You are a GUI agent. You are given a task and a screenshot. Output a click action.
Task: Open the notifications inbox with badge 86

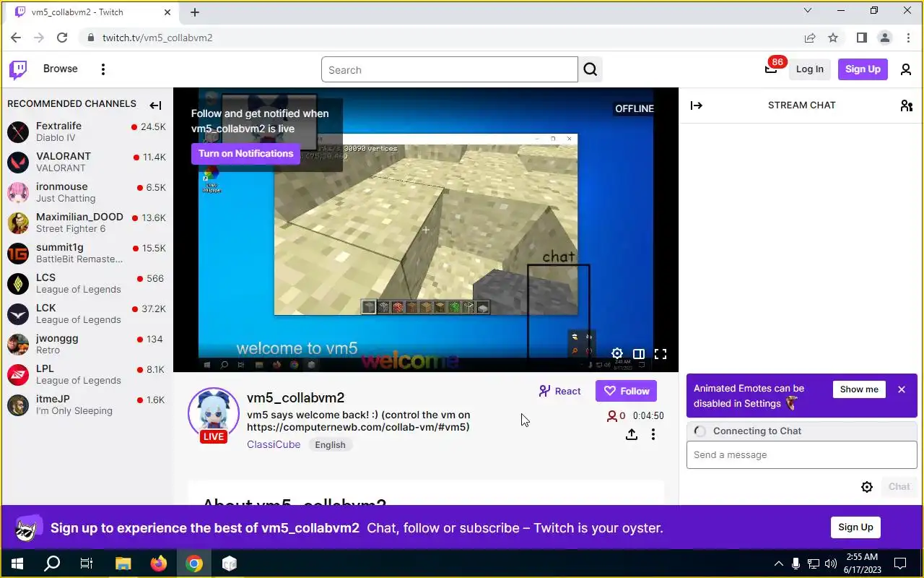coord(771,69)
